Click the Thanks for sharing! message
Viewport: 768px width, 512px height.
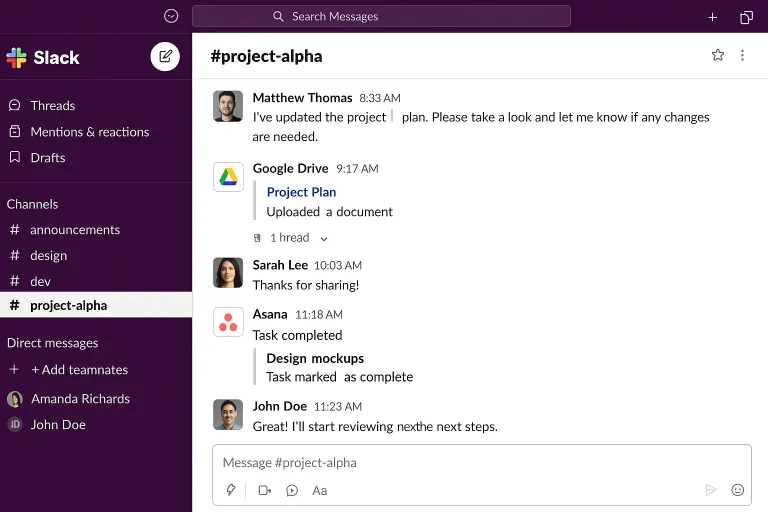(x=306, y=285)
